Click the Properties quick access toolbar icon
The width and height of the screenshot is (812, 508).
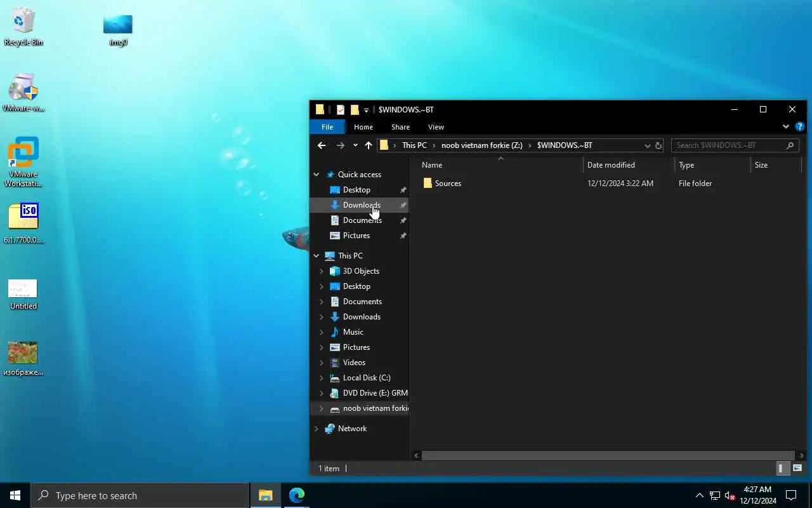(341, 110)
